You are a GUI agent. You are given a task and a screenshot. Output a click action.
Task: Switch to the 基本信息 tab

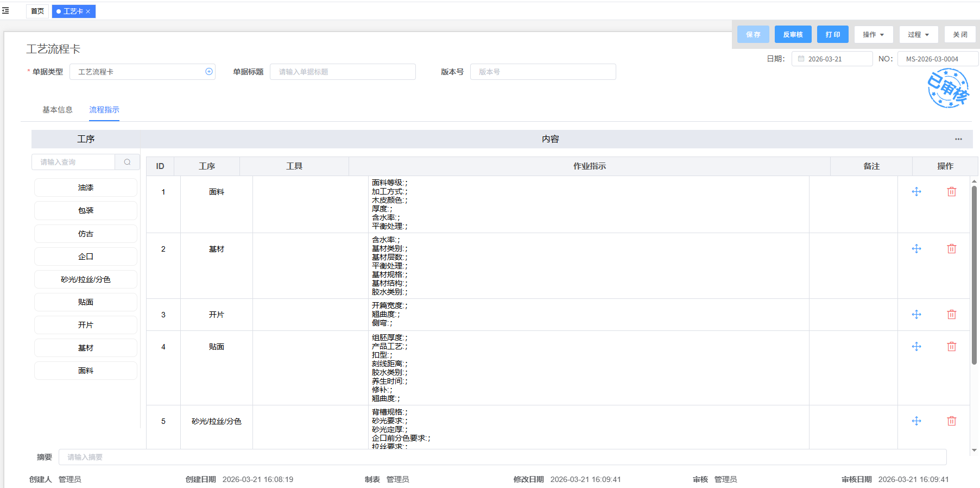click(58, 110)
